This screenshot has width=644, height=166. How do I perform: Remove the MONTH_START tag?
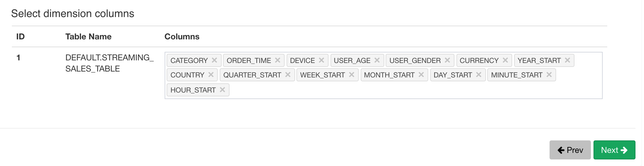pyautogui.click(x=421, y=75)
